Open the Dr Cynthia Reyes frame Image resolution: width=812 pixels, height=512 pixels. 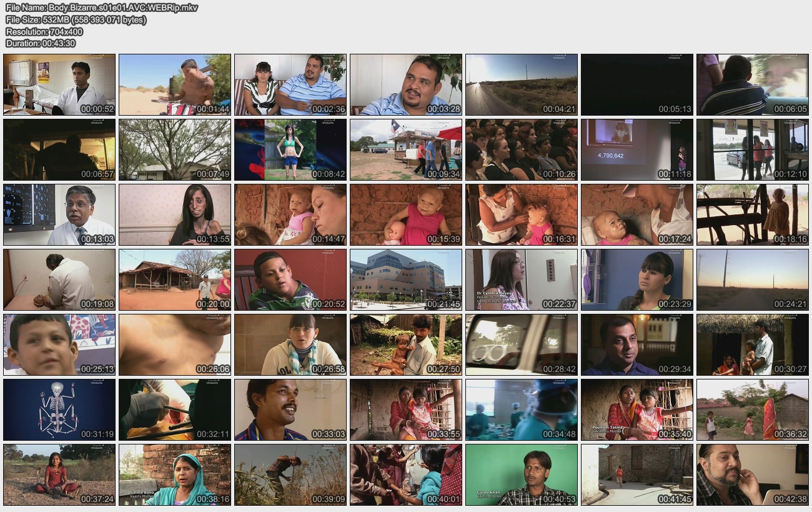tap(522, 279)
